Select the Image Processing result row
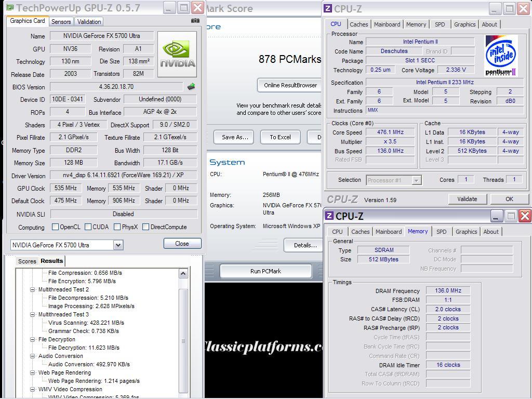Image resolution: width=532 pixels, height=399 pixels. coord(91,306)
